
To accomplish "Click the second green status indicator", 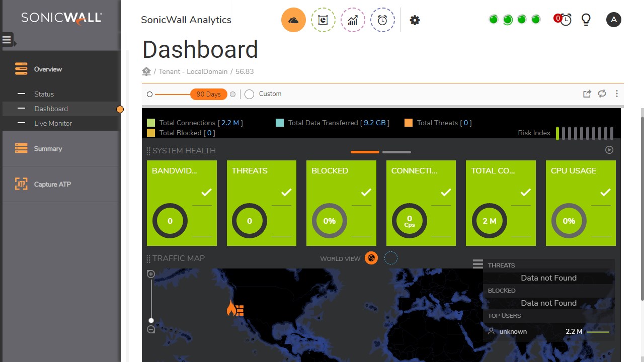I will click(508, 20).
